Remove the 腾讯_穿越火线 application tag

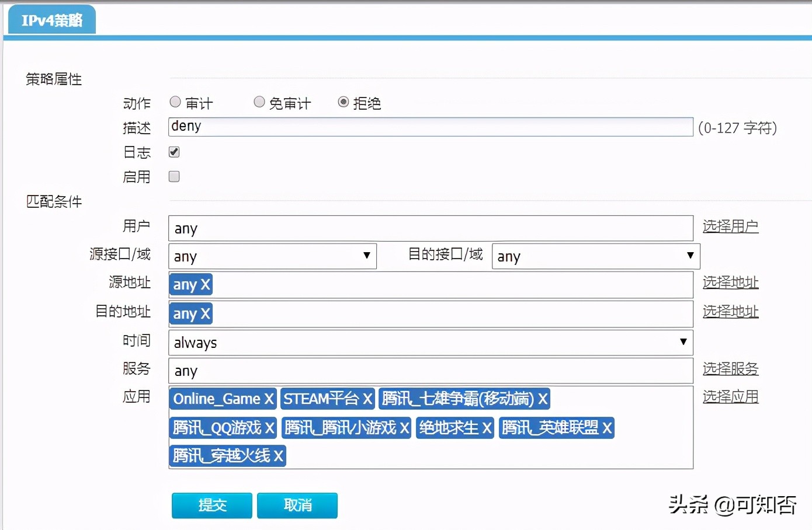[279, 456]
